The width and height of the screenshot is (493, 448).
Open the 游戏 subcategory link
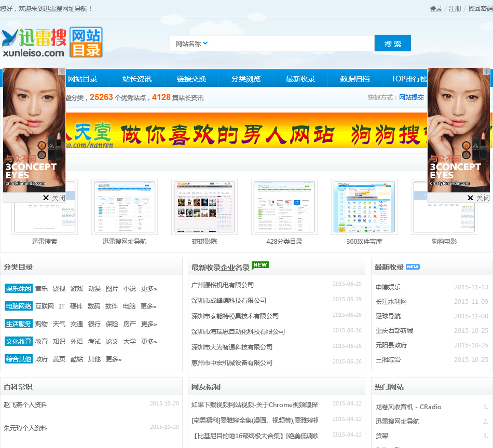pos(77,288)
